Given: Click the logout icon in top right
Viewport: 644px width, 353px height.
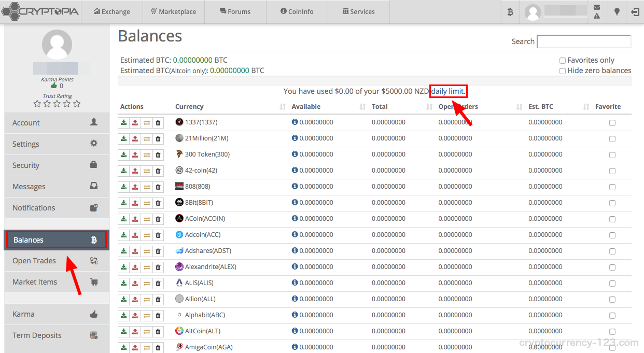Looking at the screenshot, I should (x=635, y=12).
